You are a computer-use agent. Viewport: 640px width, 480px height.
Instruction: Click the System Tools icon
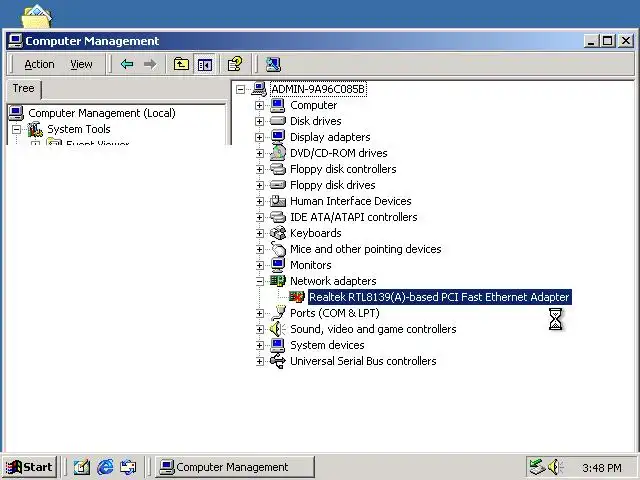[x=35, y=129]
